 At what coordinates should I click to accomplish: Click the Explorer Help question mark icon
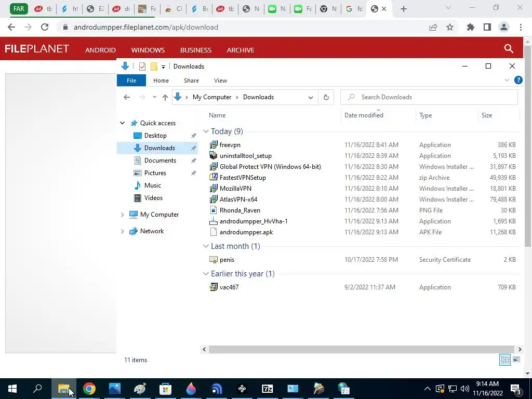point(518,80)
